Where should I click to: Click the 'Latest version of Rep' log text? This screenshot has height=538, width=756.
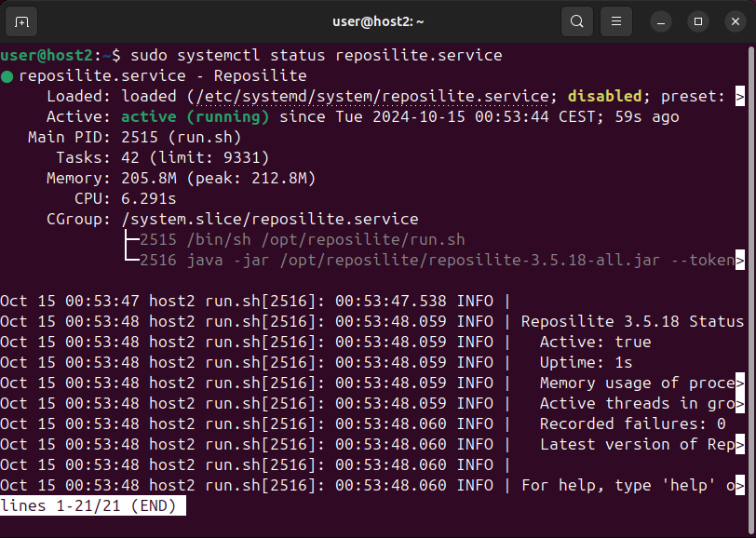[x=637, y=445]
